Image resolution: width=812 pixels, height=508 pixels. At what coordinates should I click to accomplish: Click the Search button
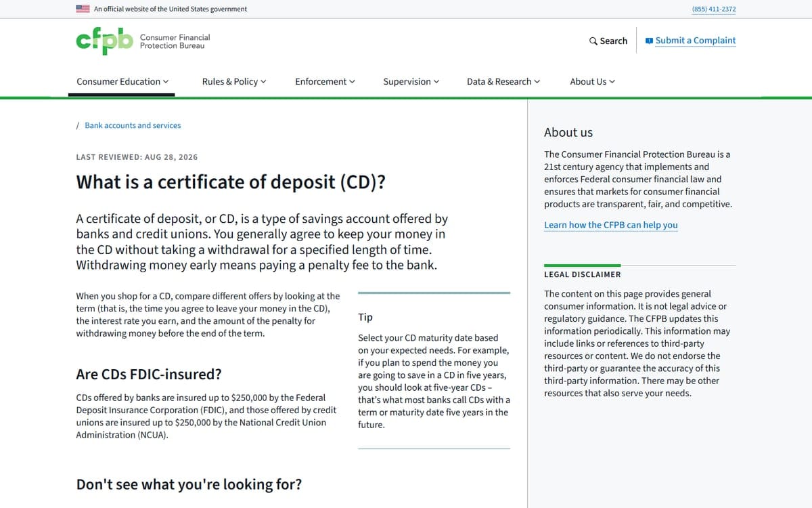(608, 41)
